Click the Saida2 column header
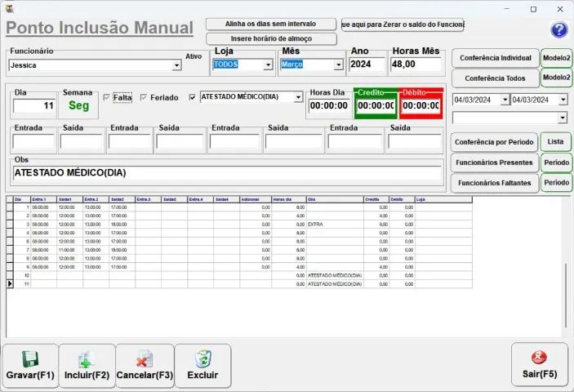Screen dimensions: 574x392 (122, 199)
